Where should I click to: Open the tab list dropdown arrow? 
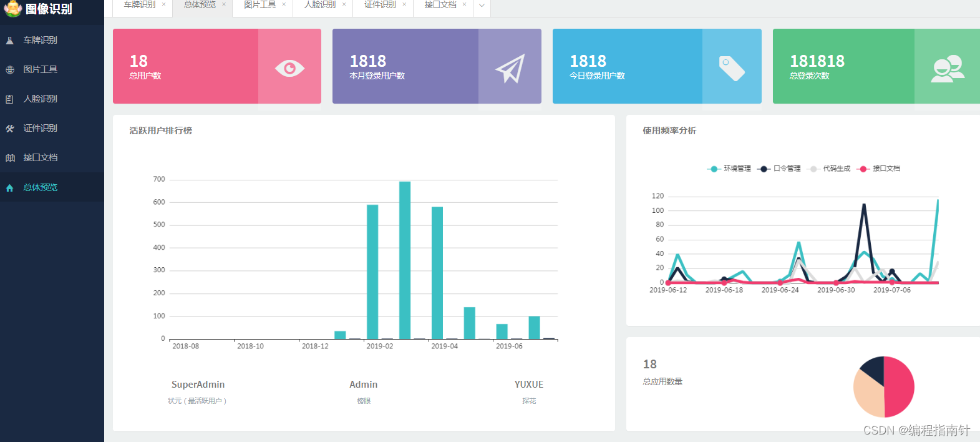click(482, 6)
